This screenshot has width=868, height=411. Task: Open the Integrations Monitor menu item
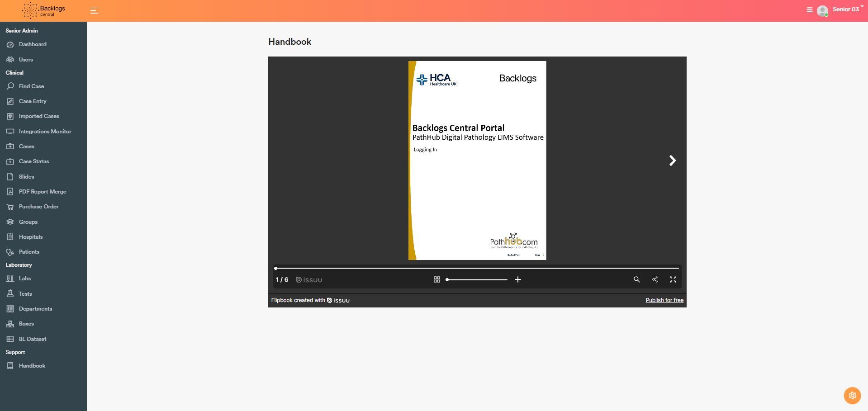click(45, 132)
